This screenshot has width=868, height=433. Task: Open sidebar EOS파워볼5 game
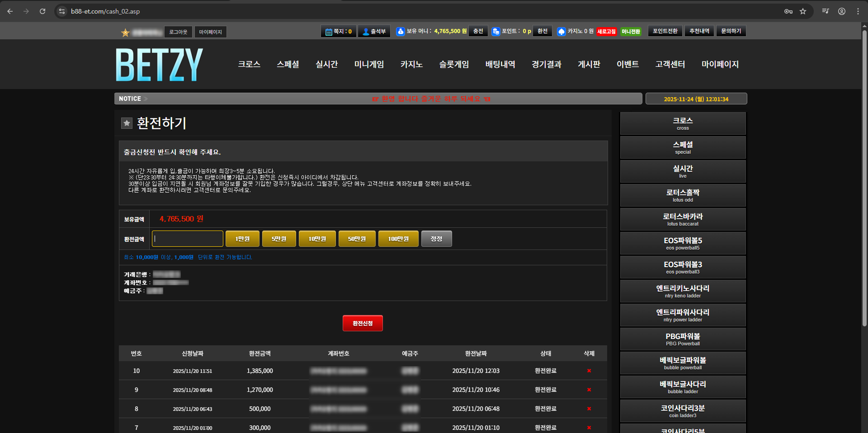click(x=683, y=243)
